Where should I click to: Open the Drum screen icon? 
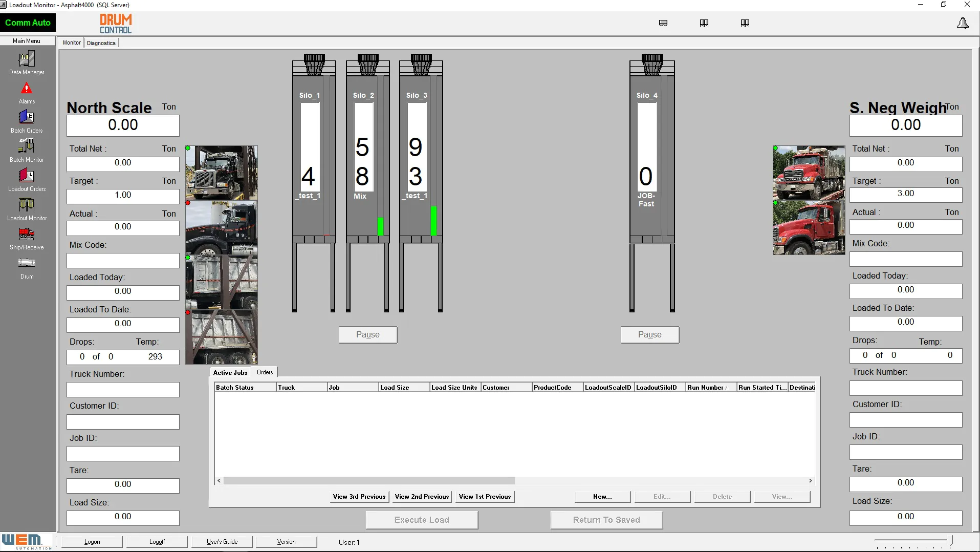click(x=27, y=267)
